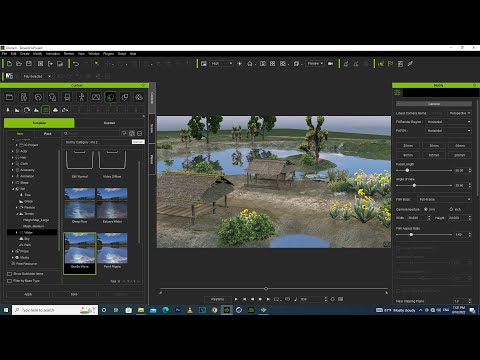Screen dimensions: 480x360
Task: Click the 35mm lens preset button
Action: pos(434,146)
